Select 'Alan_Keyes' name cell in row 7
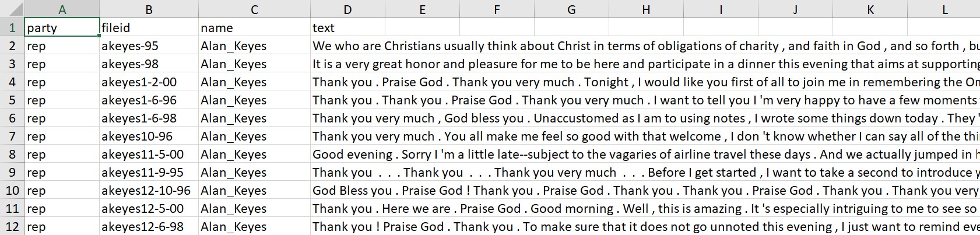This screenshot has height=235, width=980. [x=254, y=136]
